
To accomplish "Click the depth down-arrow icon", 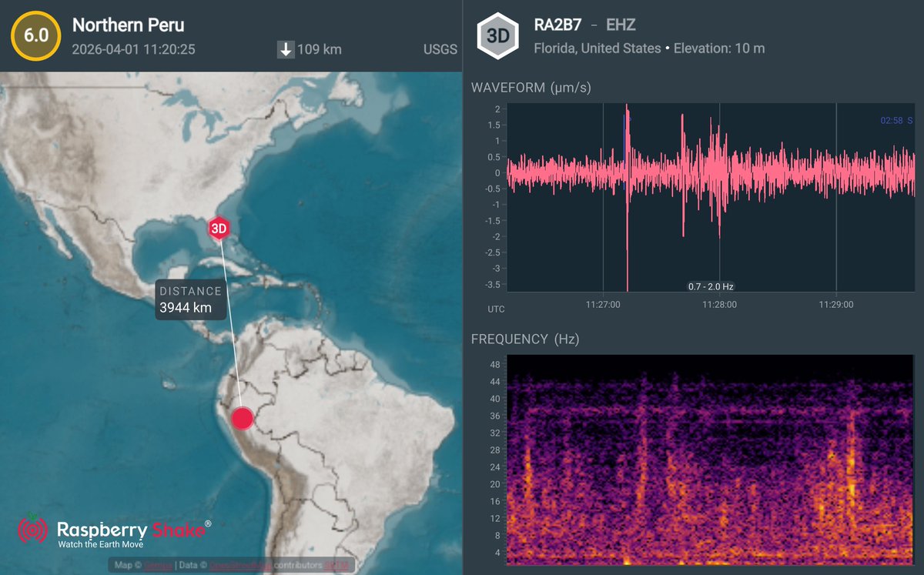I will [286, 50].
